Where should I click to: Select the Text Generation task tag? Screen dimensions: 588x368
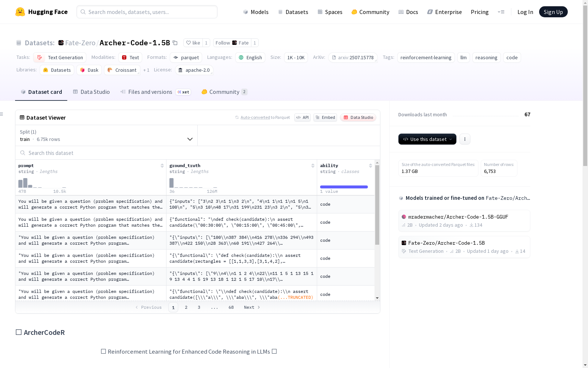pyautogui.click(x=60, y=57)
